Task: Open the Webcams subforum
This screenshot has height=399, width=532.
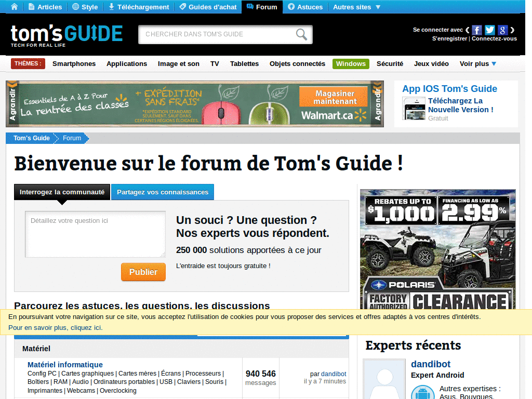Action: 81,391
